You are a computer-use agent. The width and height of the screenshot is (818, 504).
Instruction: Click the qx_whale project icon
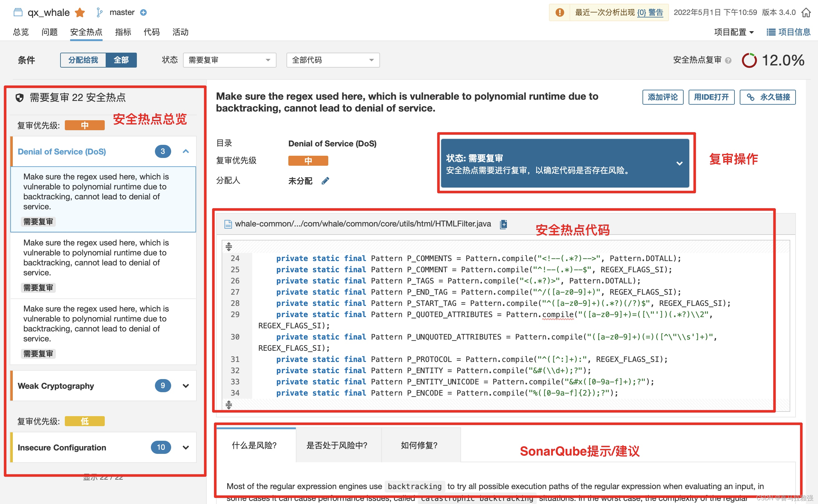point(18,12)
